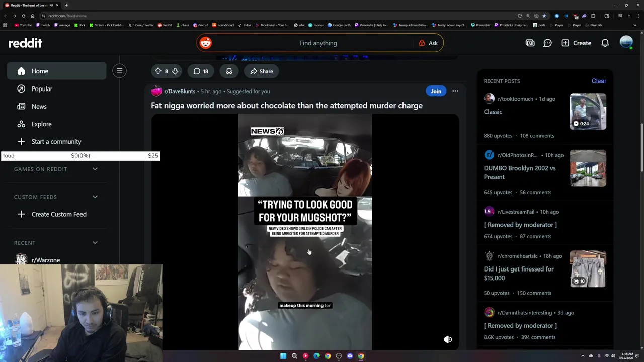Give an award to the post
The height and width of the screenshot is (362, 644).
coord(229,71)
